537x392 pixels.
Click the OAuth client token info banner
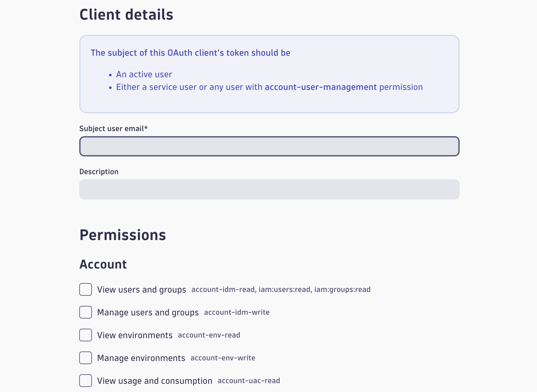(269, 73)
